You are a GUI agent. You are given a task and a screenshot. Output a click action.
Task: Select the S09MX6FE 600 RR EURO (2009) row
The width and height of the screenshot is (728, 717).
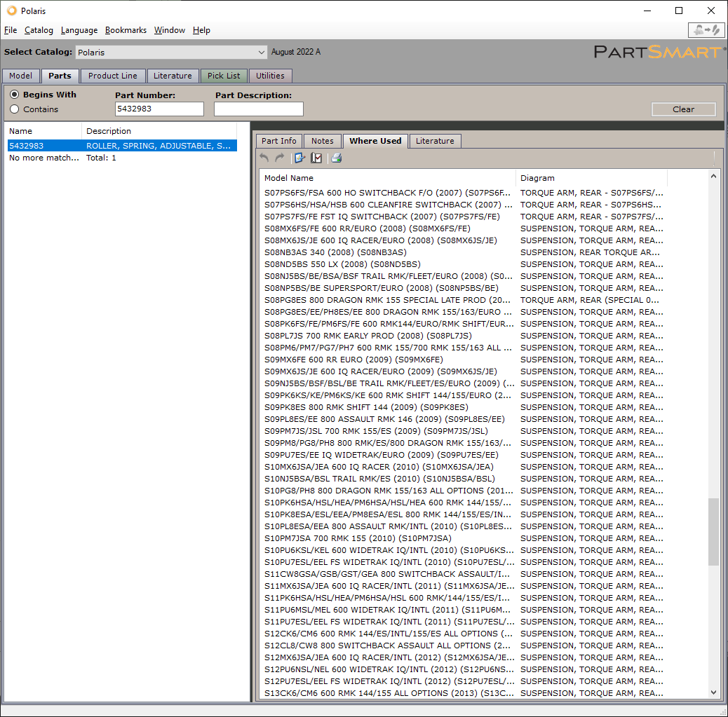click(464, 360)
